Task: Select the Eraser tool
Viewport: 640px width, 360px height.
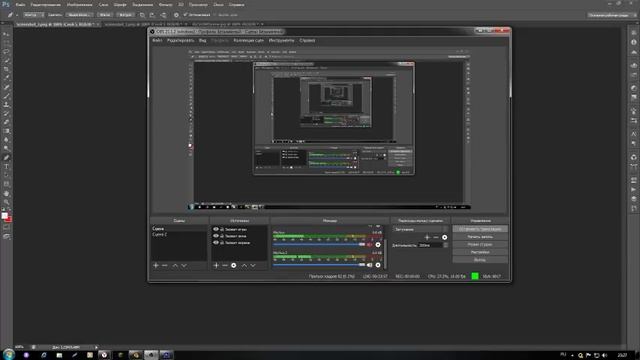Action: pyautogui.click(x=6, y=122)
